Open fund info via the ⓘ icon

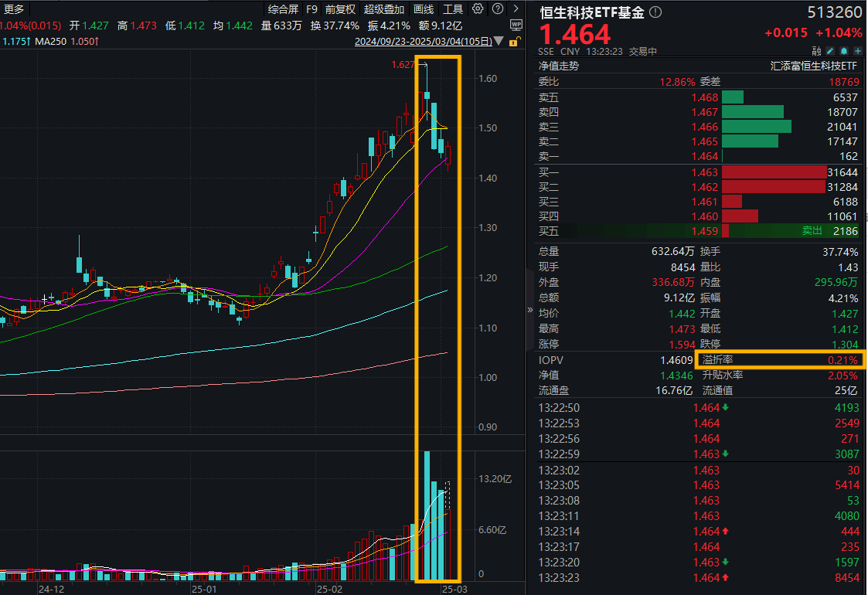(x=654, y=12)
